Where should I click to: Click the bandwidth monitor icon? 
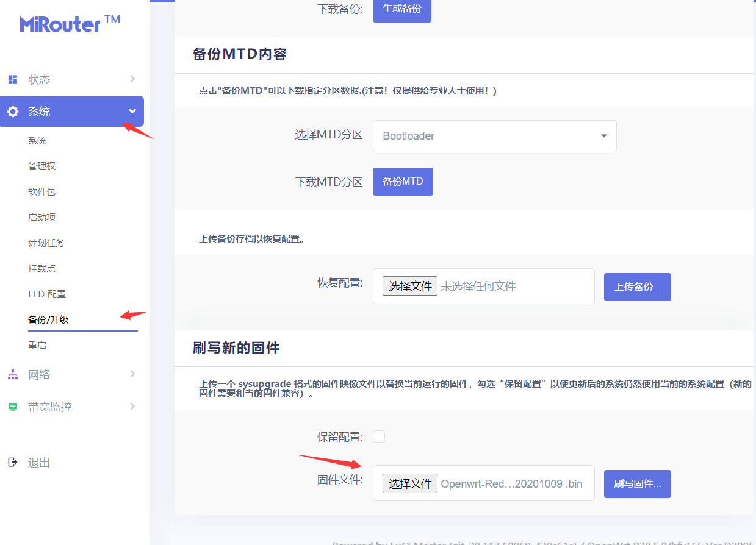click(x=13, y=407)
